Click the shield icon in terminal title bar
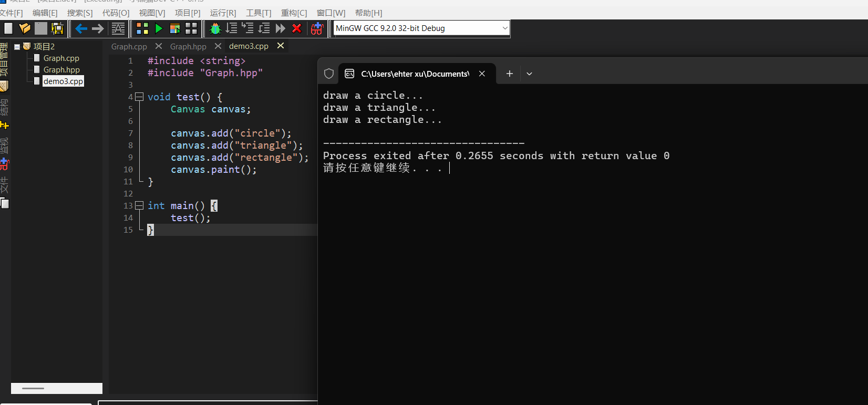The image size is (868, 405). (329, 74)
